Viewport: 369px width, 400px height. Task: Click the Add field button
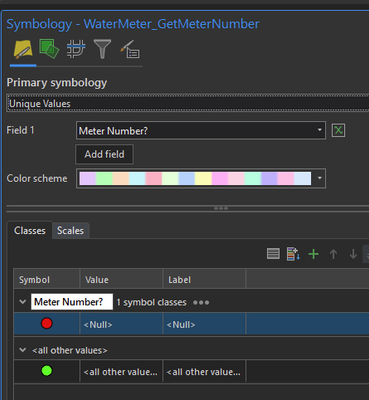coord(104,154)
